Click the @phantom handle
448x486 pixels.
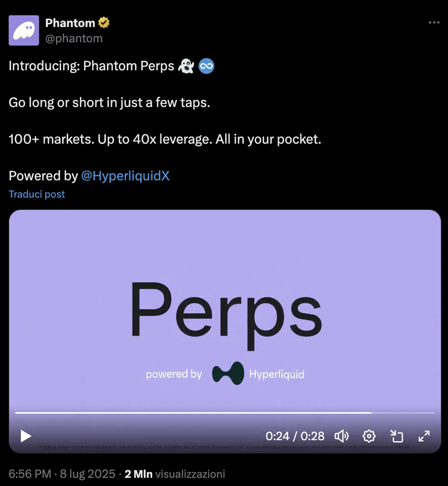pyautogui.click(x=74, y=38)
